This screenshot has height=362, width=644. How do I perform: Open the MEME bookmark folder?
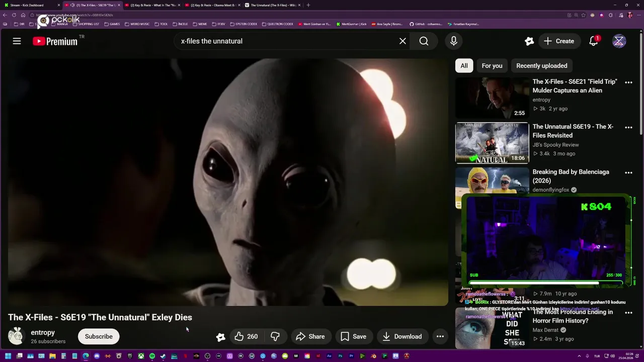200,24
